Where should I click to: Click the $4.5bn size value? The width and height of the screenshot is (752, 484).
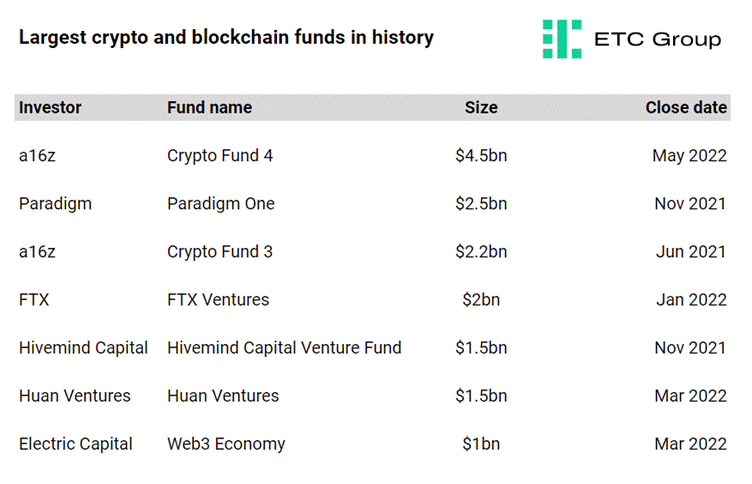(x=481, y=156)
